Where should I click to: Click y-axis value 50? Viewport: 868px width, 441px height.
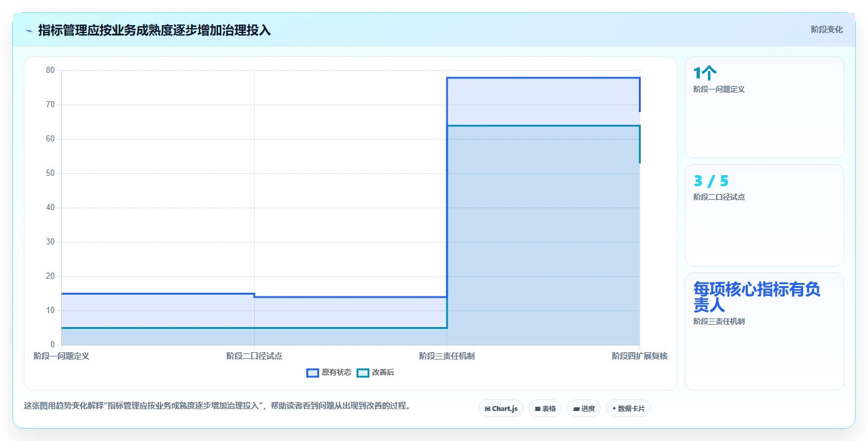[50, 173]
